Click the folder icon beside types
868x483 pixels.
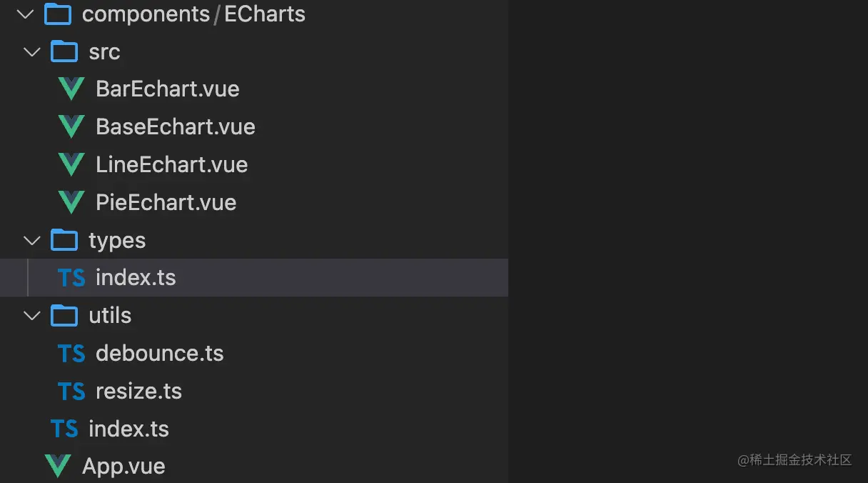coord(64,240)
